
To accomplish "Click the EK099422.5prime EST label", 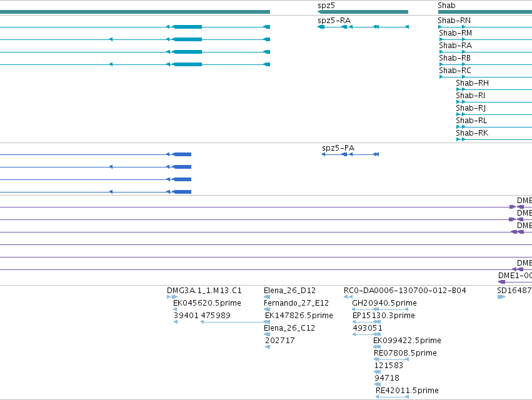I will coord(407,341).
